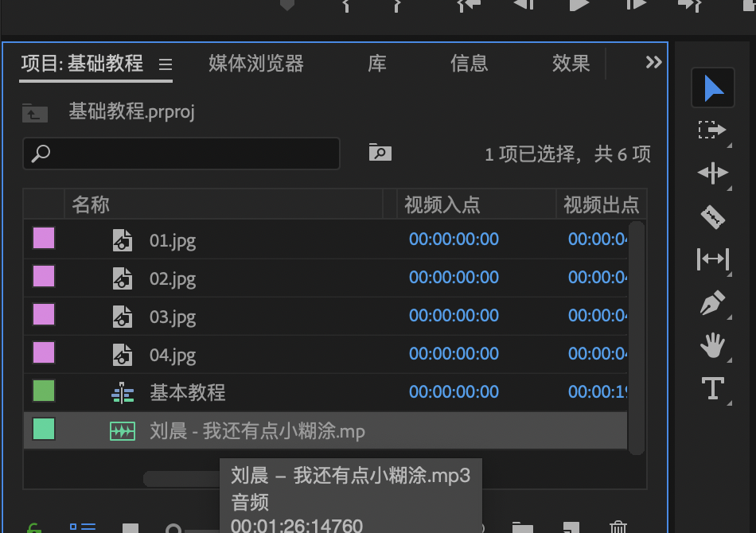
Task: Click 04.jpg video in point 00:00:00:00
Action: click(x=454, y=353)
